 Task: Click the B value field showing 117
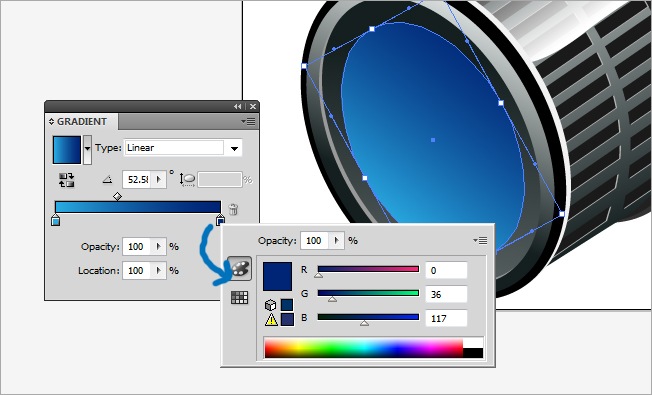(x=447, y=318)
